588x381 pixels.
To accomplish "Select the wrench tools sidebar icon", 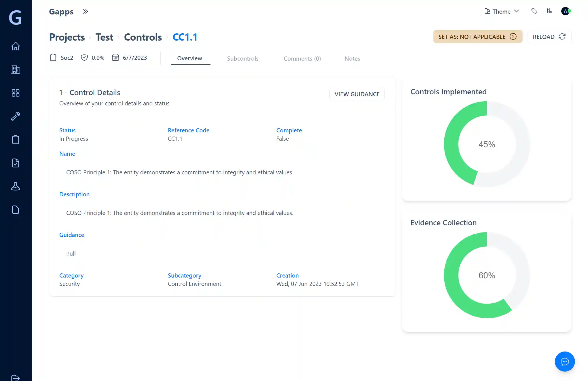I will tap(16, 116).
